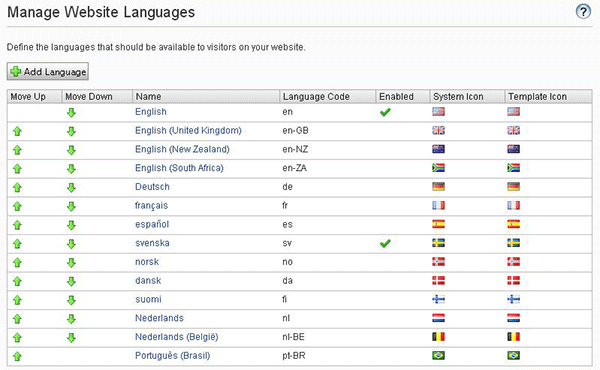Click the Template Icon column header
The image size is (600, 370).
[x=548, y=96]
